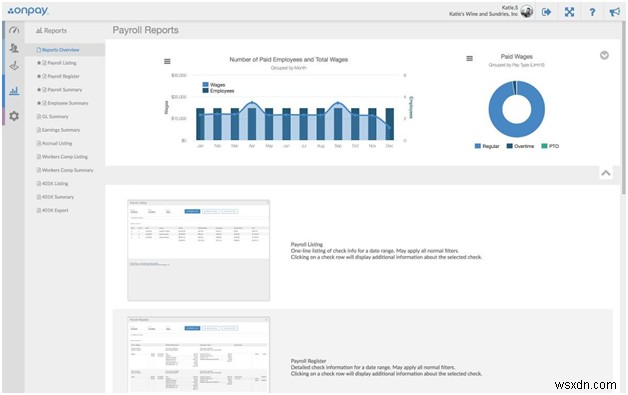Click the September bar in the wages chart

[338, 124]
